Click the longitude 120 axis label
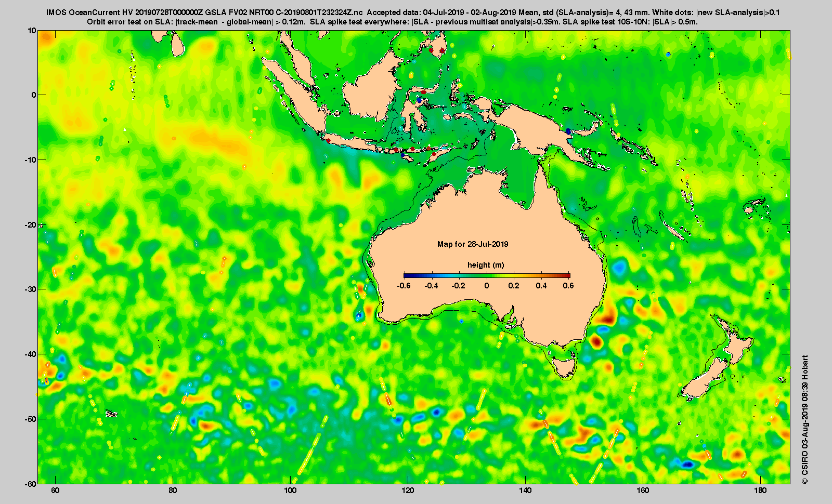The image size is (832, 504). pos(408,490)
